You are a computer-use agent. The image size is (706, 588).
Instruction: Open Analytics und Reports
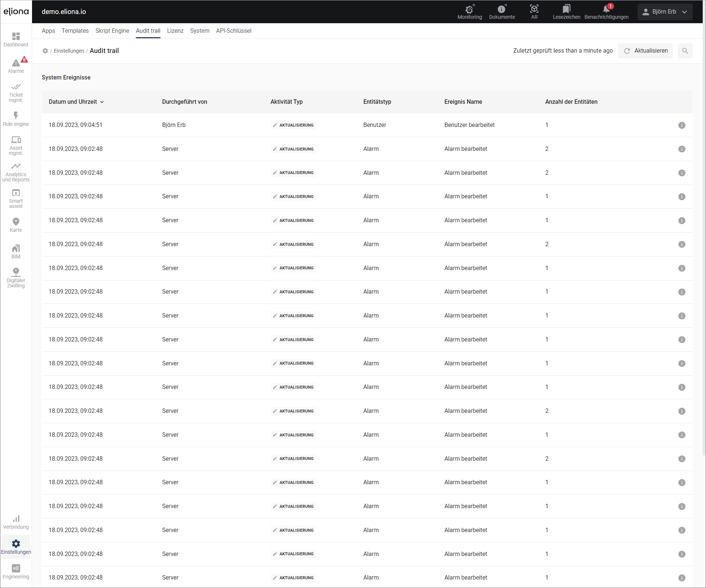(x=16, y=172)
